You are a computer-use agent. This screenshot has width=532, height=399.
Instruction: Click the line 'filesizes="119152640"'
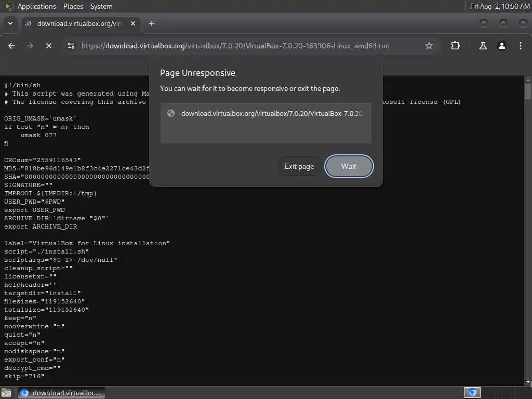pyautogui.click(x=45, y=301)
